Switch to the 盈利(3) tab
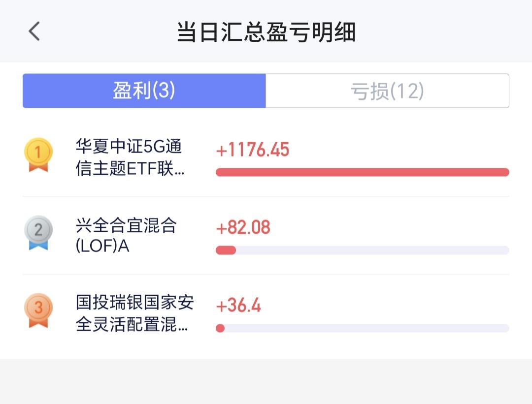 click(x=144, y=91)
